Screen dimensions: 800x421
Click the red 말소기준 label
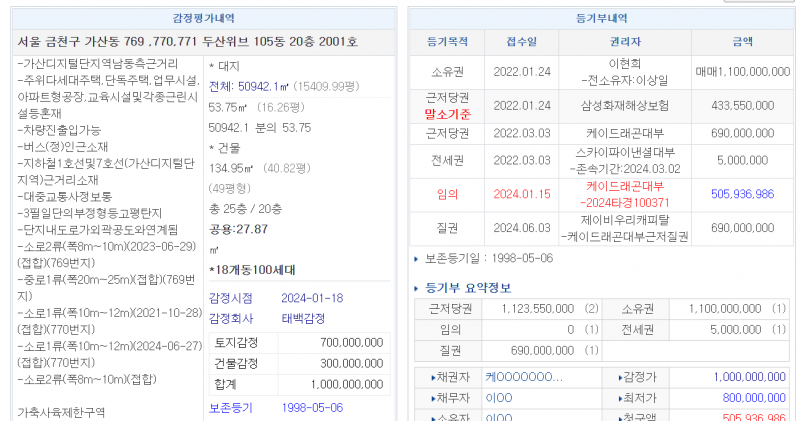(448, 114)
